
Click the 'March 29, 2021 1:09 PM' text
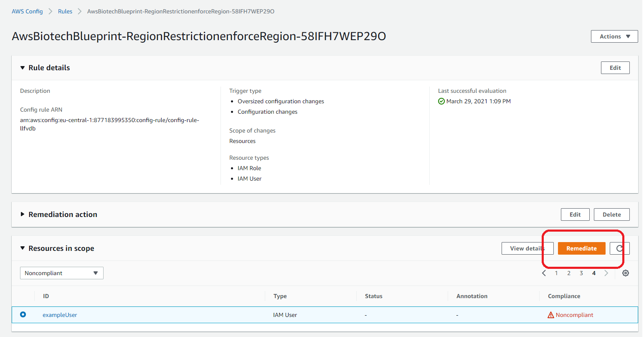pos(479,101)
